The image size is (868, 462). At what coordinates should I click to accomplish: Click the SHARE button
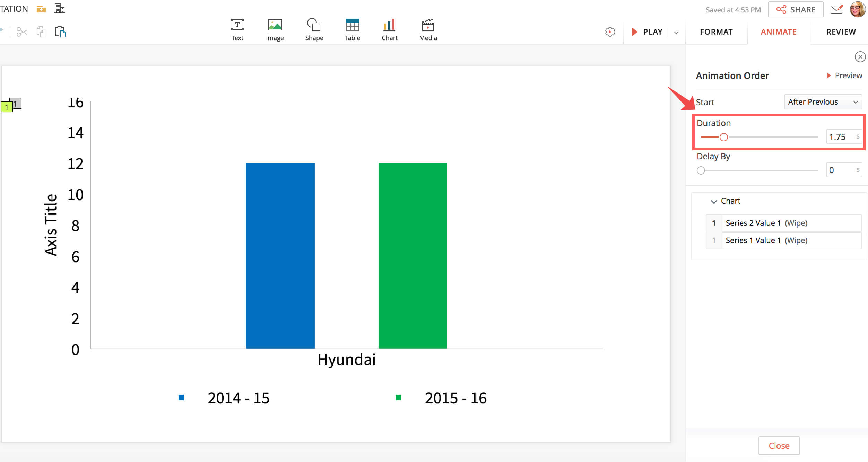(x=796, y=10)
